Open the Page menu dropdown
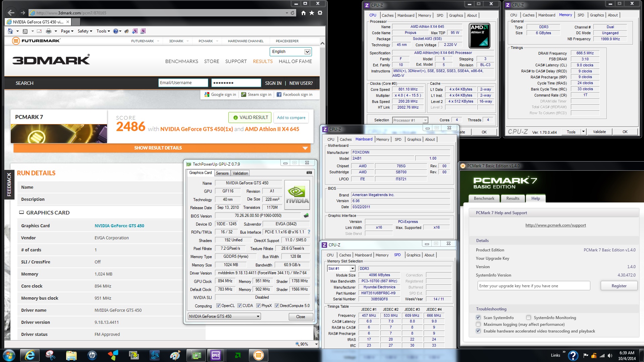Image resolution: width=644 pixels, height=362 pixels. tap(67, 31)
